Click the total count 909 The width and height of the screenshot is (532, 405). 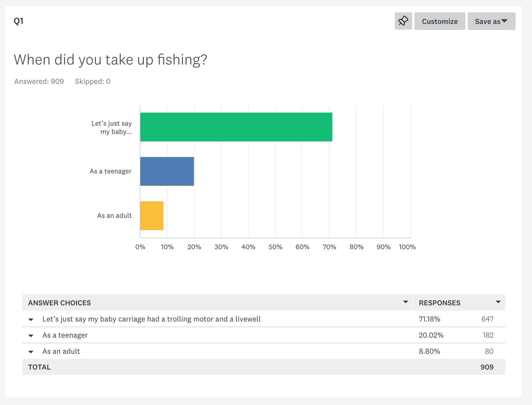487,367
